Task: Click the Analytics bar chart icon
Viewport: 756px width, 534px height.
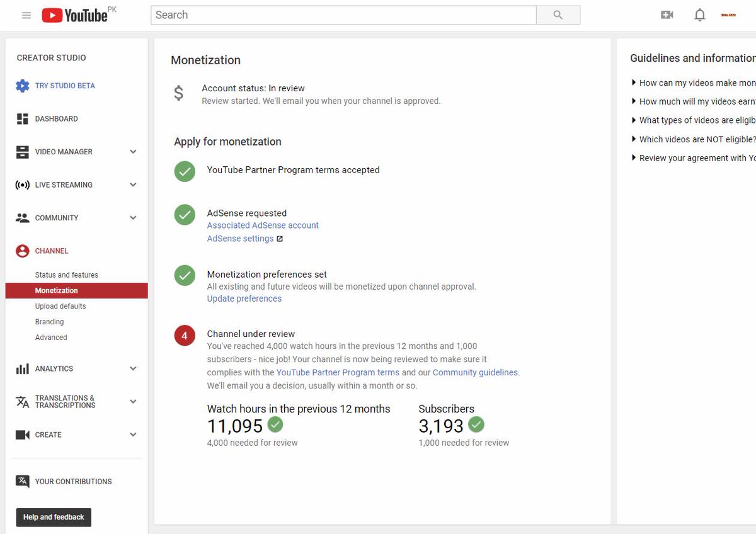Action: 23,369
